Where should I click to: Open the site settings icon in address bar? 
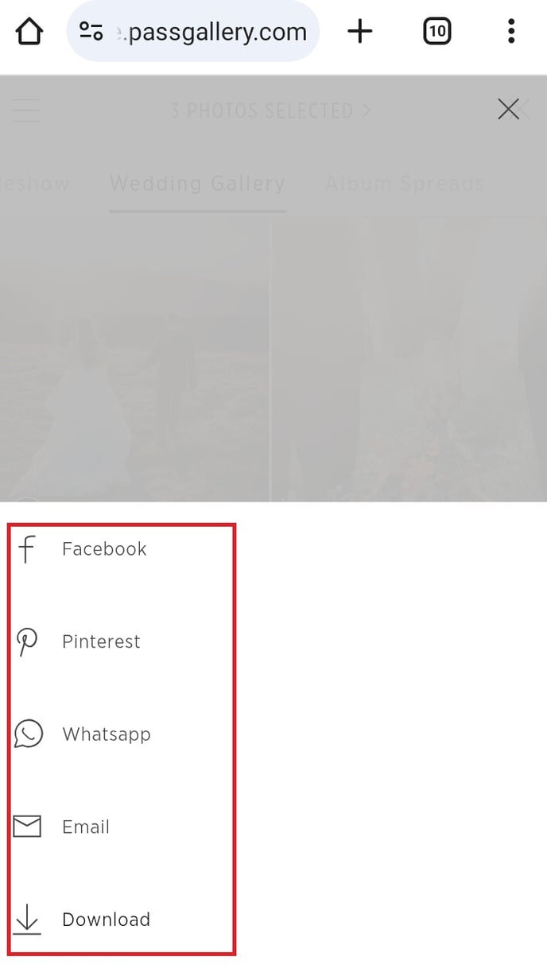91,32
